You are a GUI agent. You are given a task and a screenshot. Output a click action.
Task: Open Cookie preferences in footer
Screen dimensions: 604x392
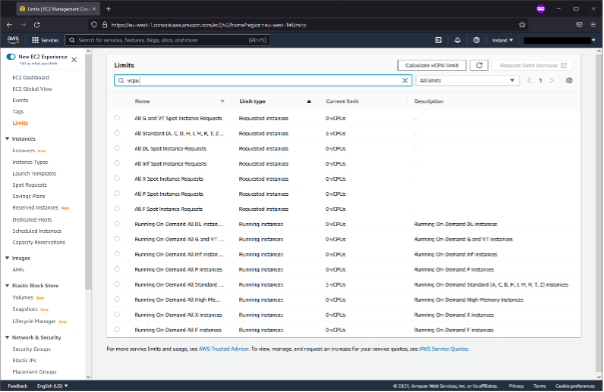pos(575,386)
